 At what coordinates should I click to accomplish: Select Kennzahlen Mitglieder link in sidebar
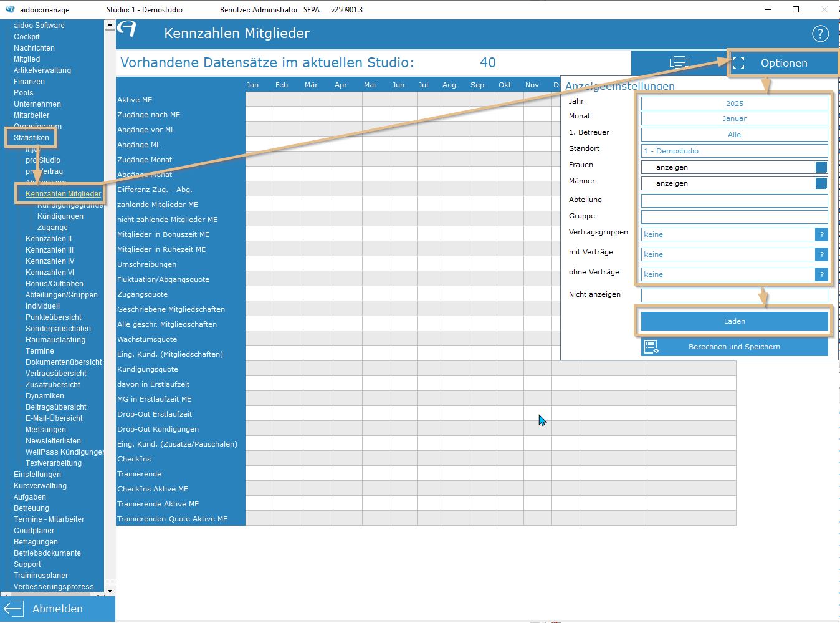pyautogui.click(x=63, y=194)
